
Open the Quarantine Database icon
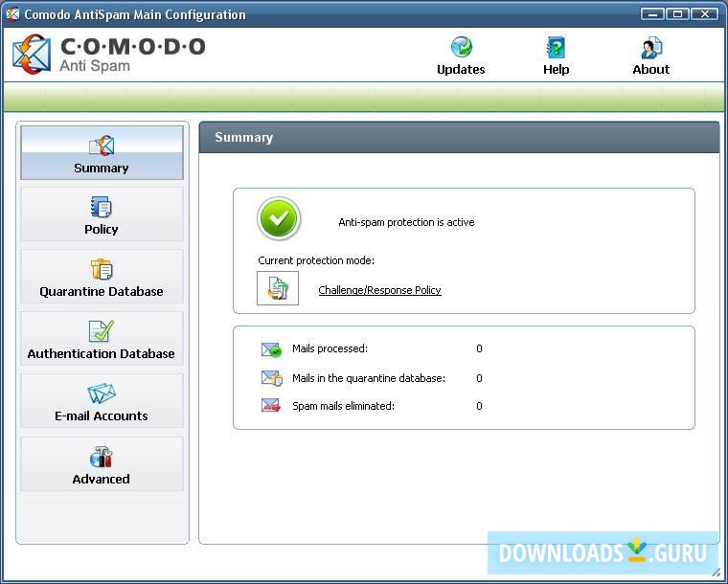(102, 269)
